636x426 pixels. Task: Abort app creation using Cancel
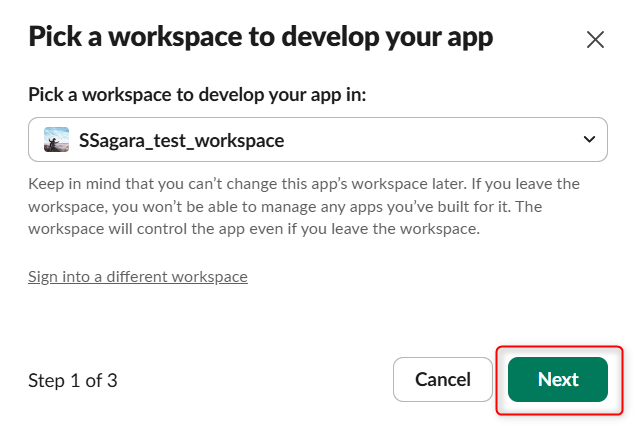click(x=443, y=379)
